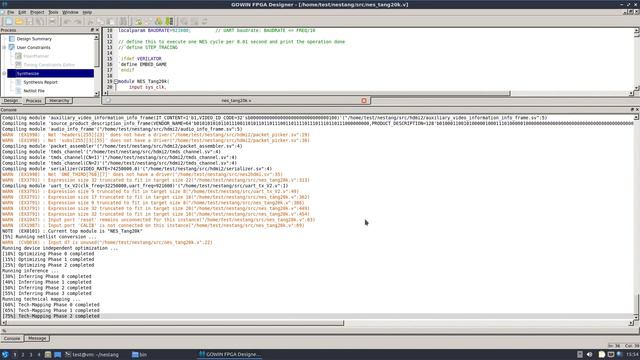Click the Paste toolbar icon

[x=110, y=21]
